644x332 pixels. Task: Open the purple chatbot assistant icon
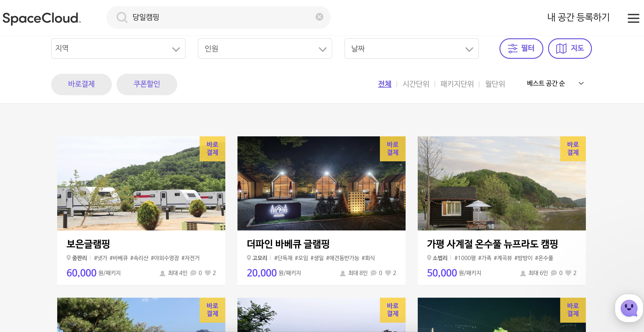pyautogui.click(x=629, y=308)
